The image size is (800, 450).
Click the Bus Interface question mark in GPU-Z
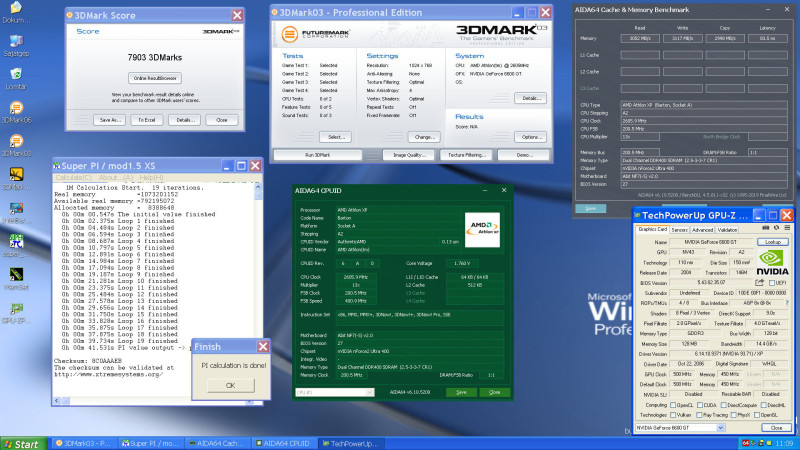(787, 303)
